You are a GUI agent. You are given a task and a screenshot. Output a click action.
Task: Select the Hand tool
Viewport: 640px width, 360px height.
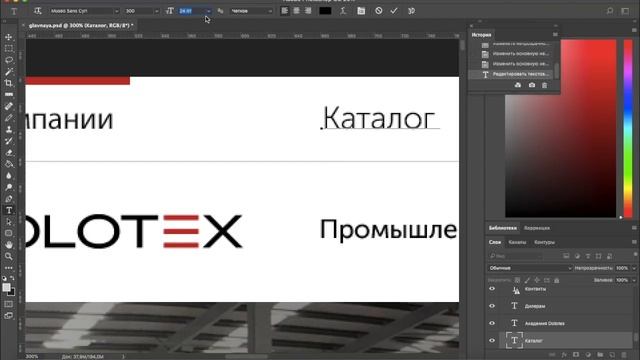pos(9,245)
